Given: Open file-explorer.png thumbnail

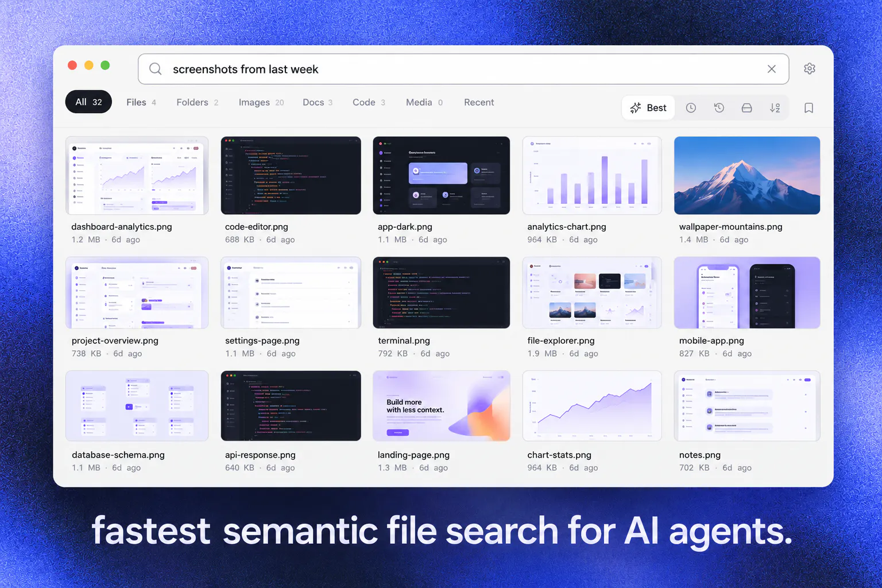Looking at the screenshot, I should pos(592,292).
